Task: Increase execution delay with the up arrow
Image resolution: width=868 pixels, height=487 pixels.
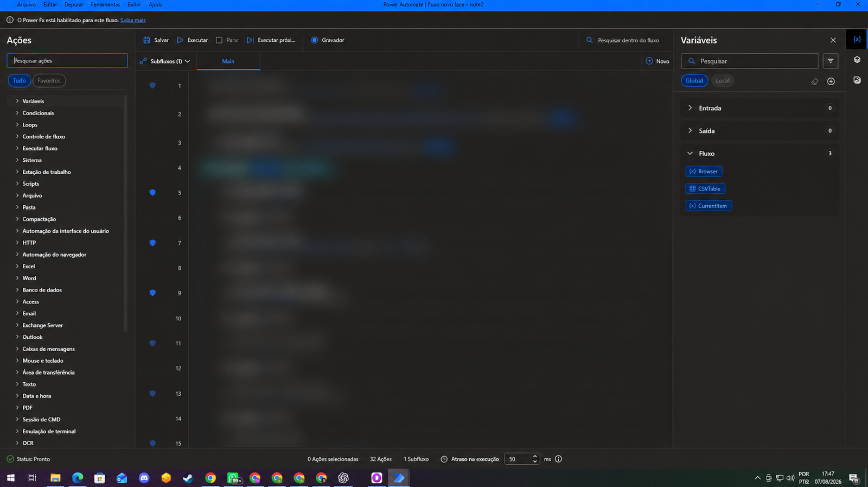Action: [535, 457]
